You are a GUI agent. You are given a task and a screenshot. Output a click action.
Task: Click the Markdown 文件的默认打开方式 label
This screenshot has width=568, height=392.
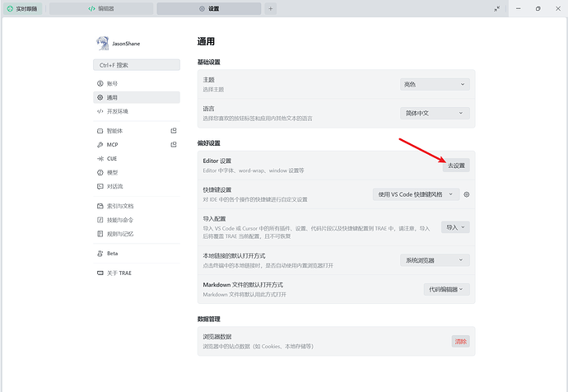coord(243,285)
